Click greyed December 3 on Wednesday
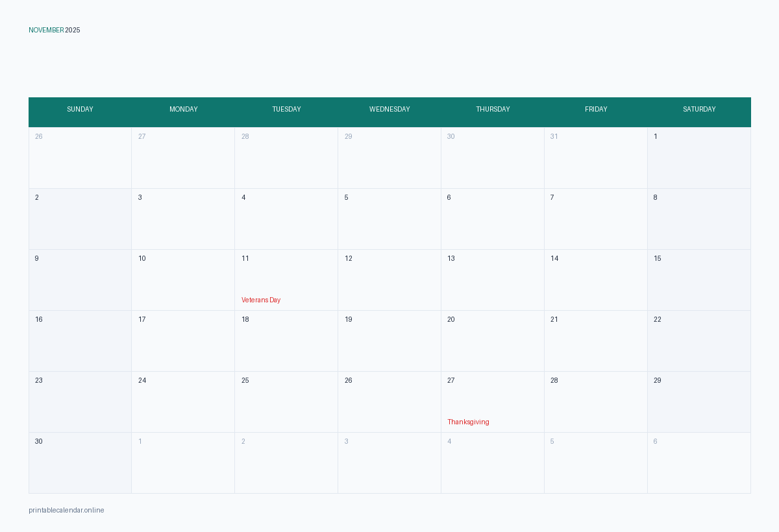The height and width of the screenshot is (532, 779). click(x=346, y=442)
